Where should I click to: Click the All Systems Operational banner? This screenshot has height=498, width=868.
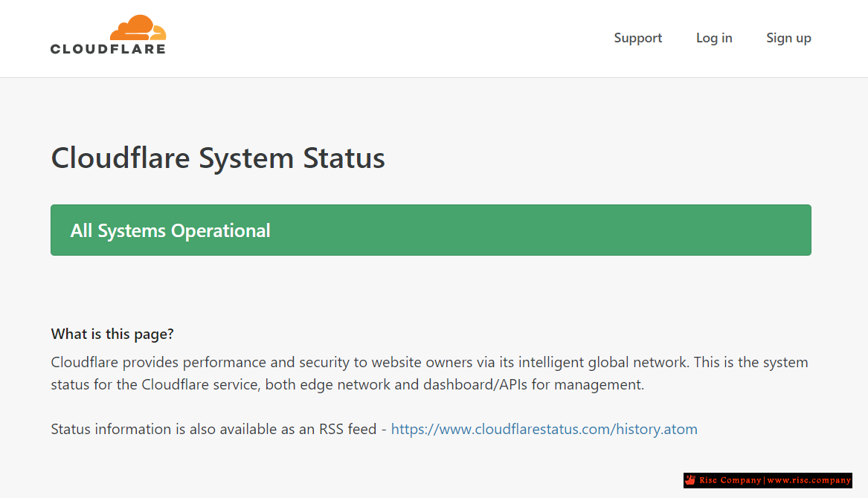[x=431, y=230]
